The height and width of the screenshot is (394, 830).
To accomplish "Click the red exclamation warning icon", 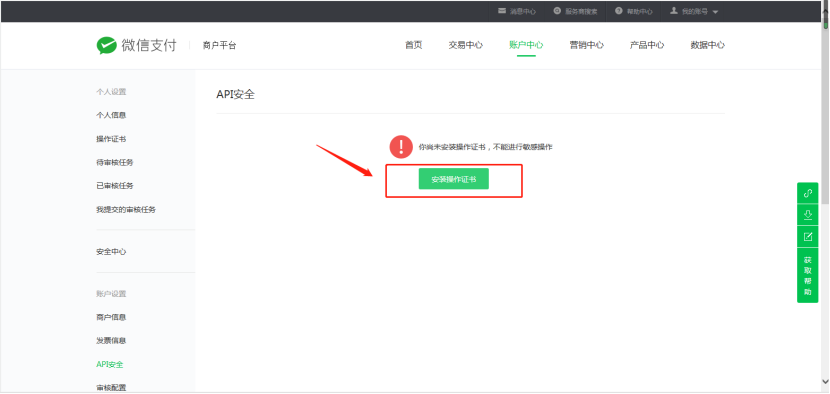I will tap(401, 147).
